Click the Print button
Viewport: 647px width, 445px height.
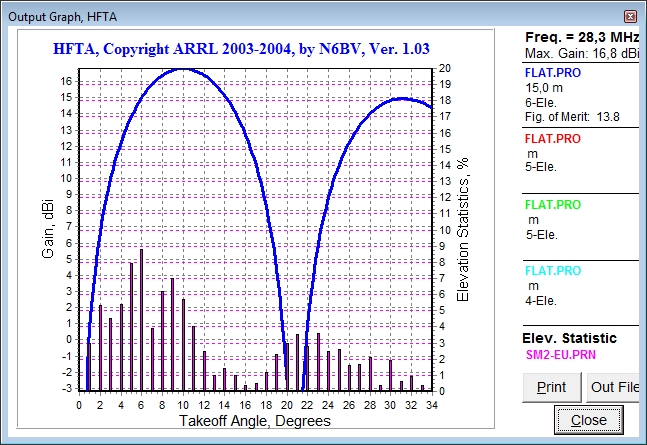point(552,387)
